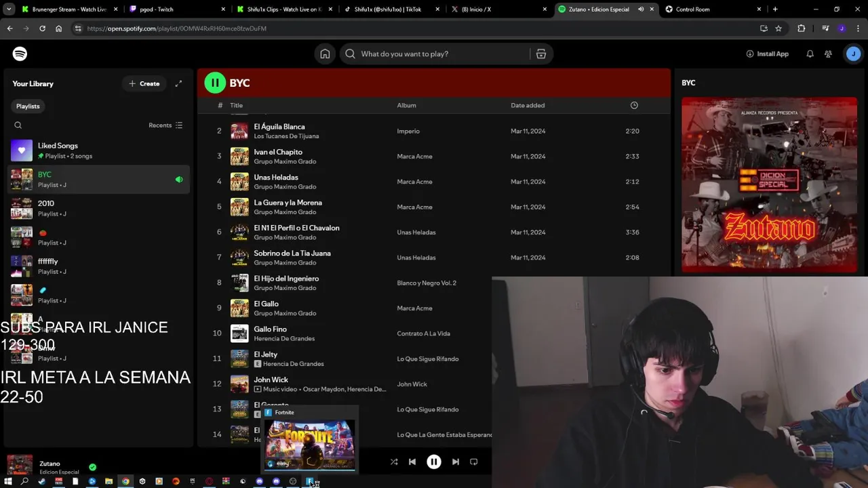Select the BYC playlist in library
Viewport: 868px width, 488px height.
coord(98,179)
